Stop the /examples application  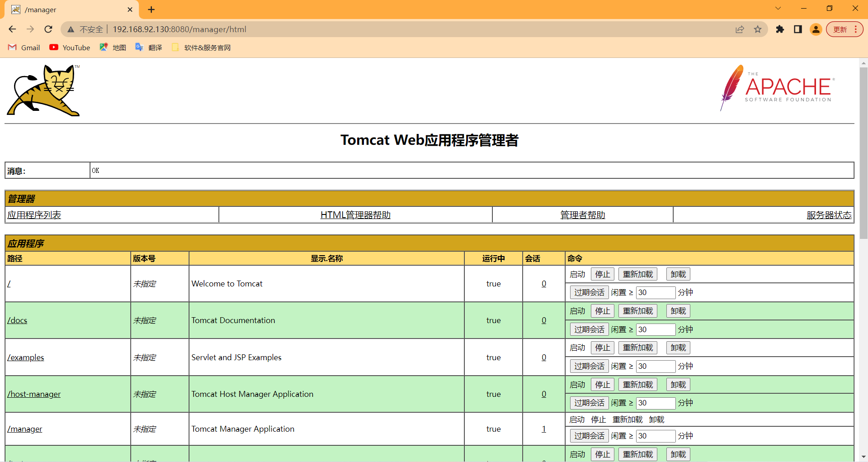tap(603, 348)
